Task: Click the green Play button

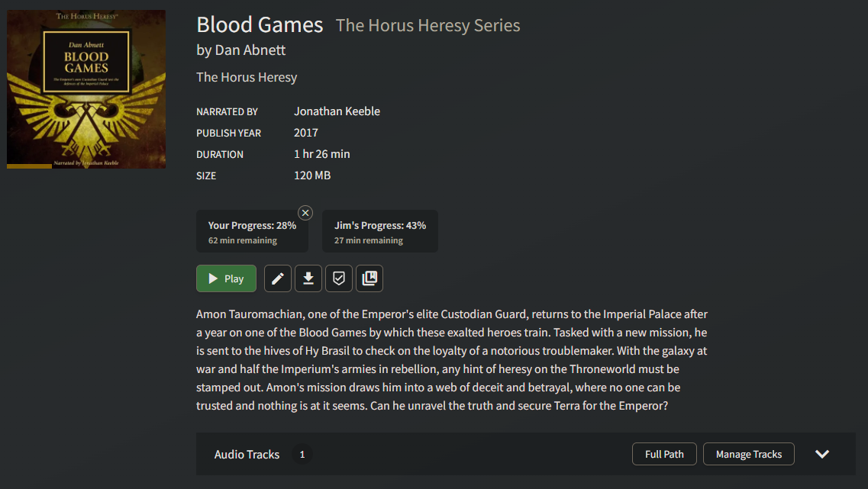Action: tap(226, 278)
